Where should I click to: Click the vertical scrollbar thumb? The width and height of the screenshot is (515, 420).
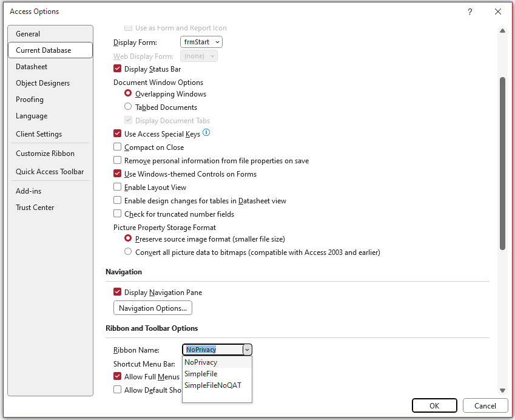[502, 163]
